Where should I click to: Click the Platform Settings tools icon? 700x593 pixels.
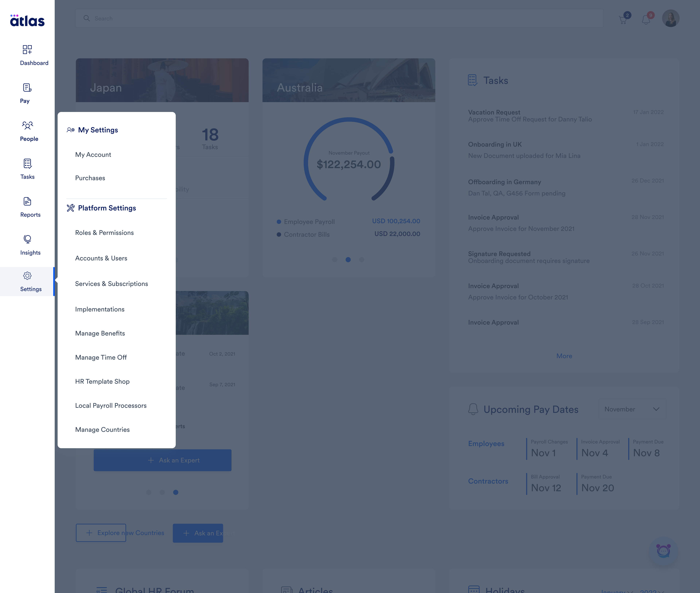[x=71, y=208]
